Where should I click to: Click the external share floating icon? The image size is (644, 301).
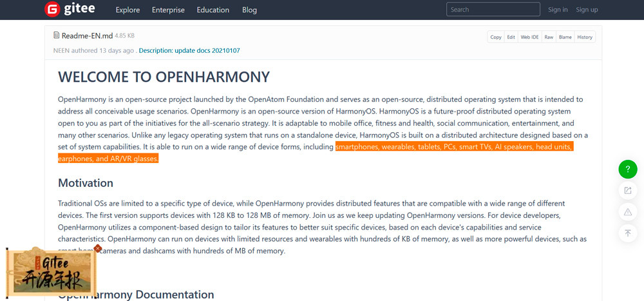[628, 190]
